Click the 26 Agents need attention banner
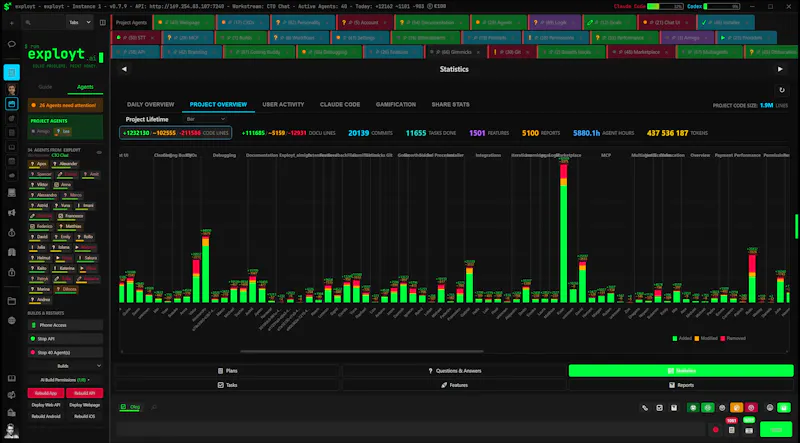The image size is (800, 443). [x=65, y=105]
